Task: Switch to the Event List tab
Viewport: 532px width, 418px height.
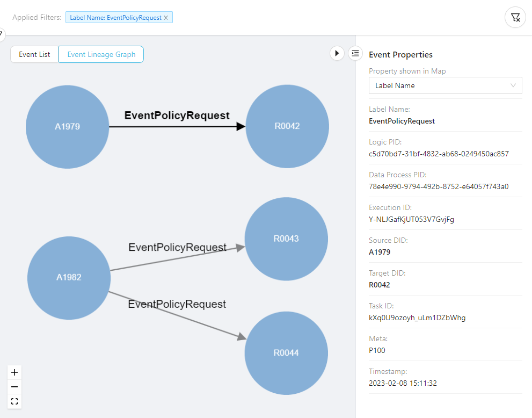Action: pyautogui.click(x=34, y=54)
